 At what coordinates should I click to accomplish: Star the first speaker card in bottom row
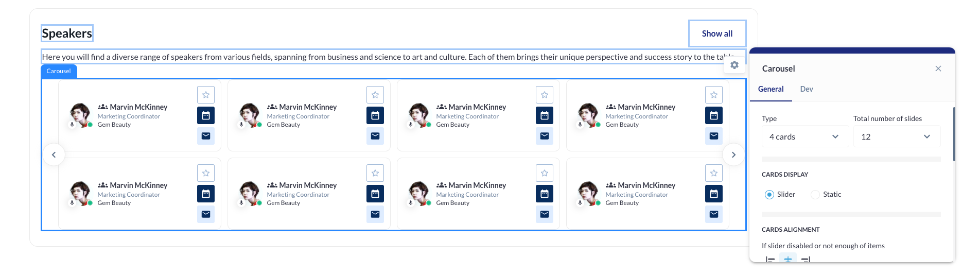(206, 173)
